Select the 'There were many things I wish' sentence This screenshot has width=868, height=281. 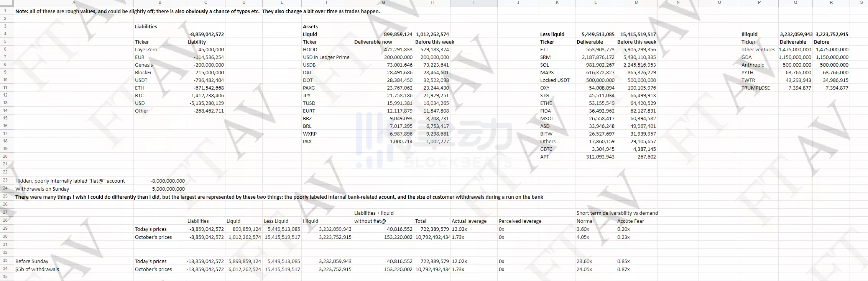pyautogui.click(x=279, y=197)
